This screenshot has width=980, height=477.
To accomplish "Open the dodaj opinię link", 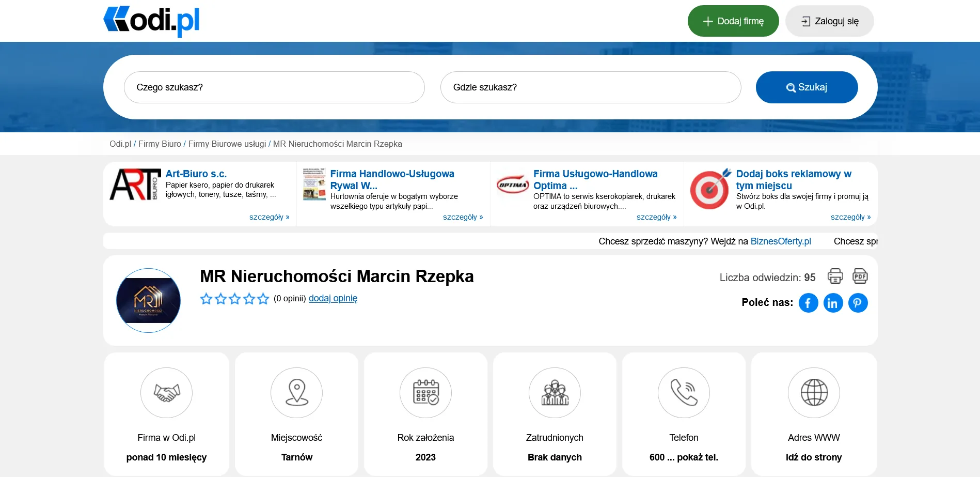I will (x=333, y=298).
